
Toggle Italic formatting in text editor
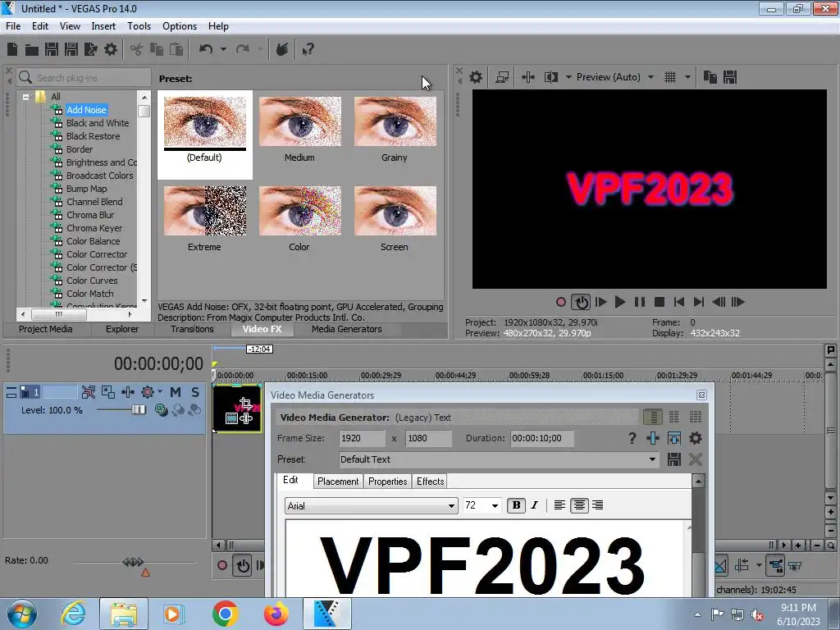[x=534, y=505]
